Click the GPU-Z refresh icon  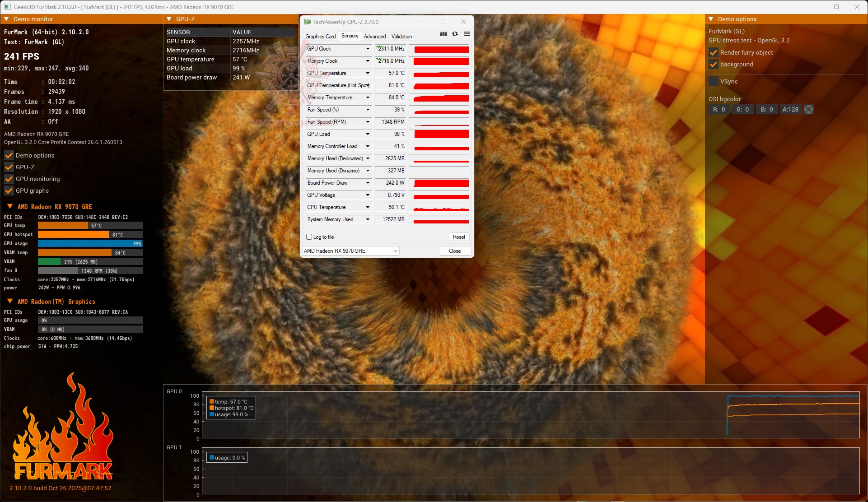coord(455,34)
